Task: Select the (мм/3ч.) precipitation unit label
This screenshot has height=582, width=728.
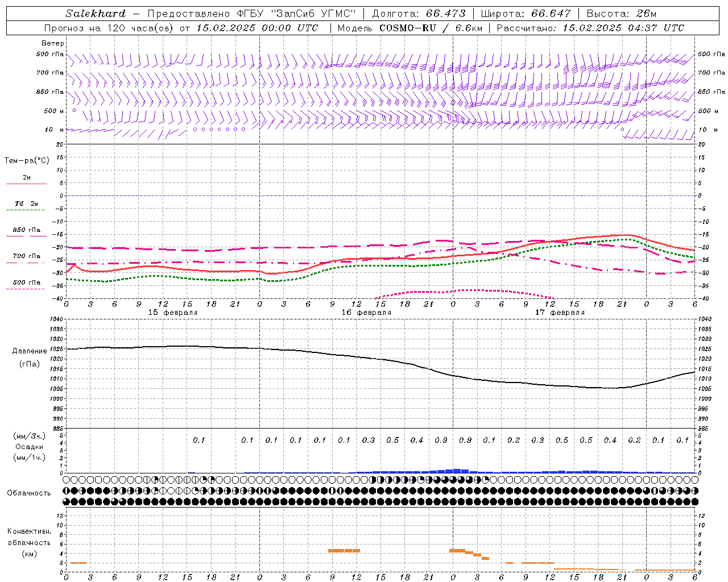Action: click(x=30, y=436)
